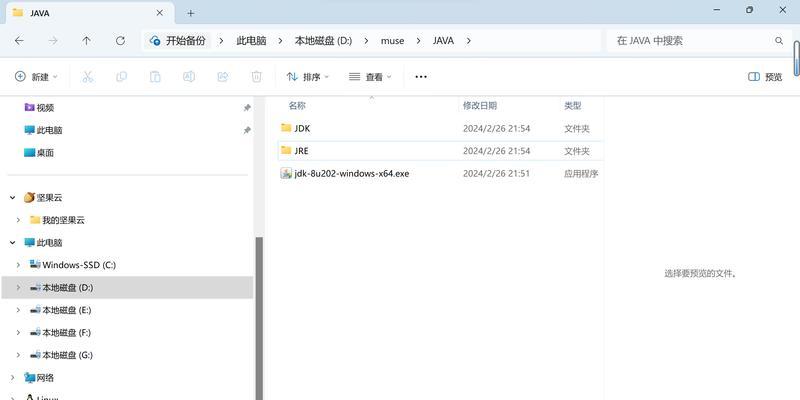The height and width of the screenshot is (400, 800).
Task: Select the jdk-8u202-windows-x64.exe file name
Action: click(x=352, y=173)
